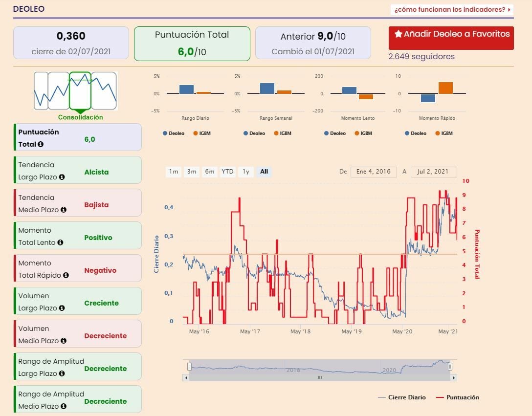The image size is (532, 416).
Task: Click the navigator right range handle
Action: pos(450,367)
